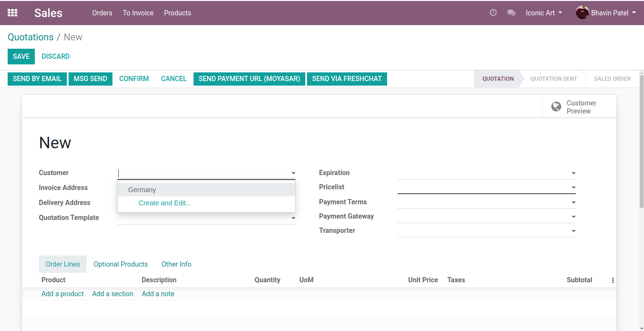This screenshot has width=644, height=331.
Task: Select Germany from customer suggestions
Action: 206,190
